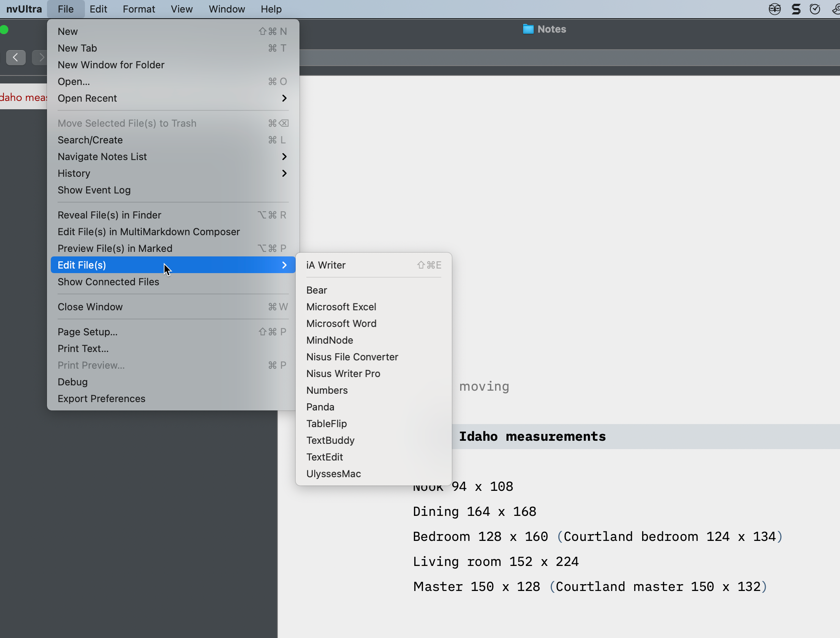The height and width of the screenshot is (638, 840).
Task: Choose iA Writer from the submenu
Action: click(326, 265)
